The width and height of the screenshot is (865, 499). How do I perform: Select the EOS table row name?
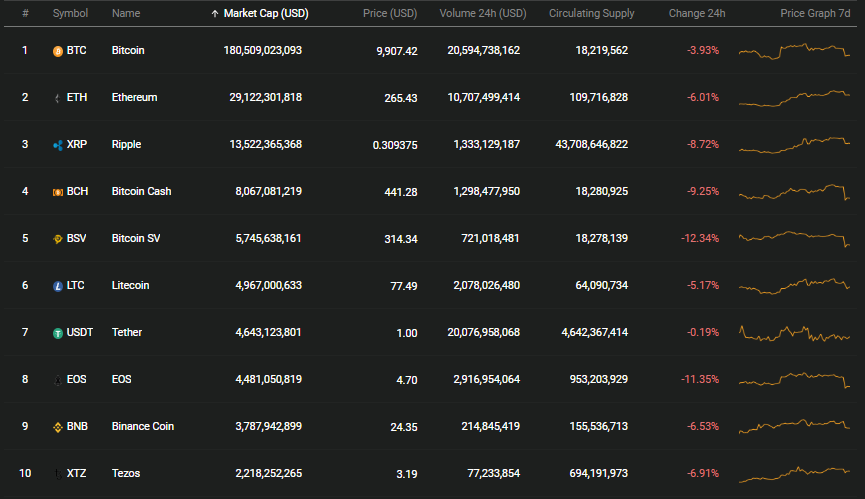pyautogui.click(x=121, y=379)
